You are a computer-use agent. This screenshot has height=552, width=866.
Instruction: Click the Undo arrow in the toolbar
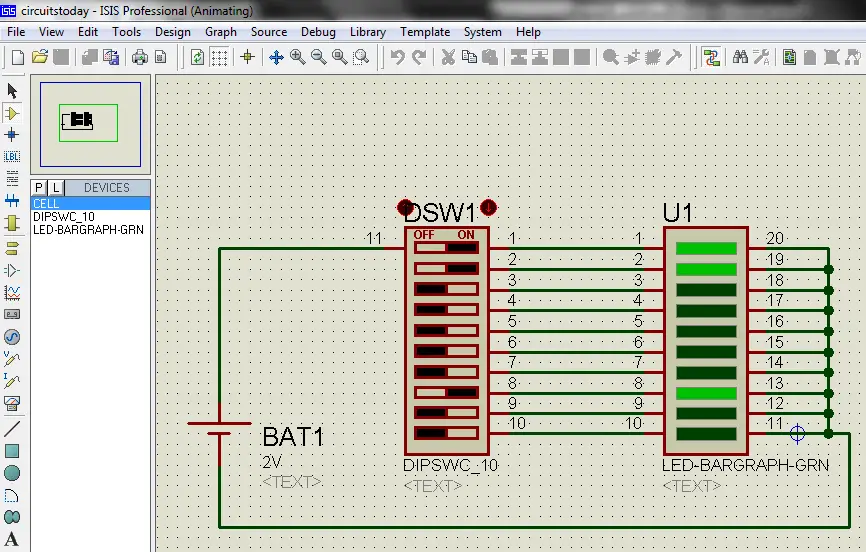pos(398,57)
